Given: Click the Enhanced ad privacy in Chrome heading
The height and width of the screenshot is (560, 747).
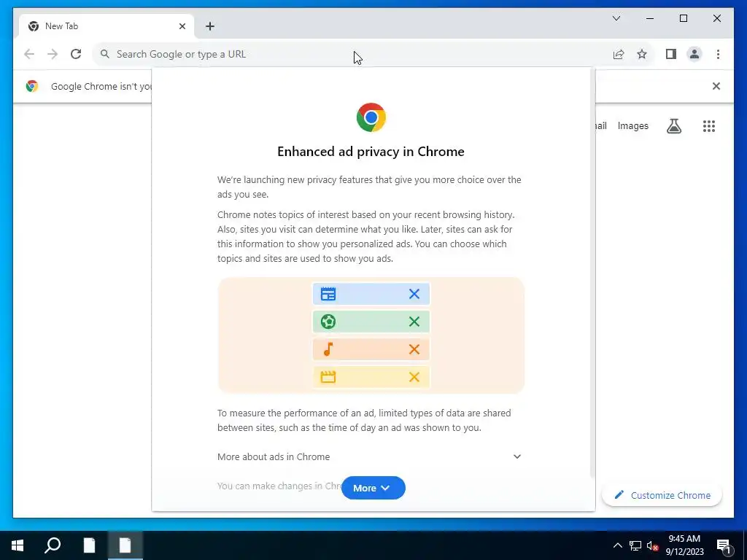Looking at the screenshot, I should (371, 152).
